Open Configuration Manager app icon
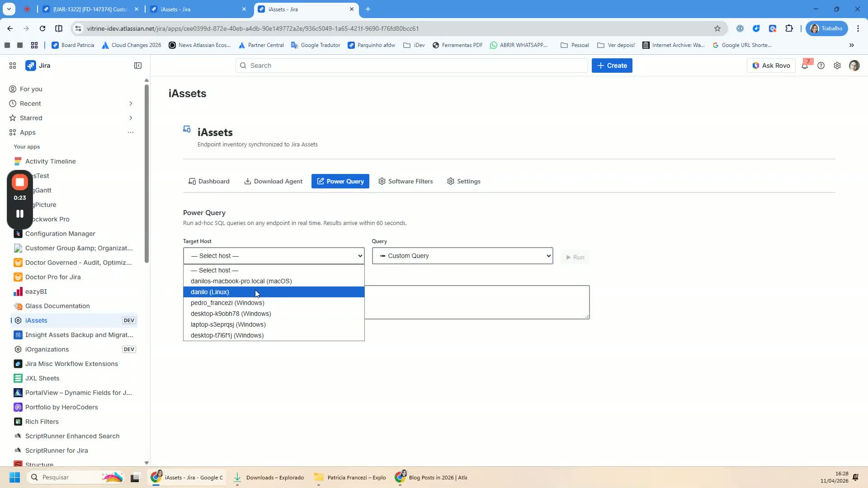The height and width of the screenshot is (488, 868). point(18,234)
